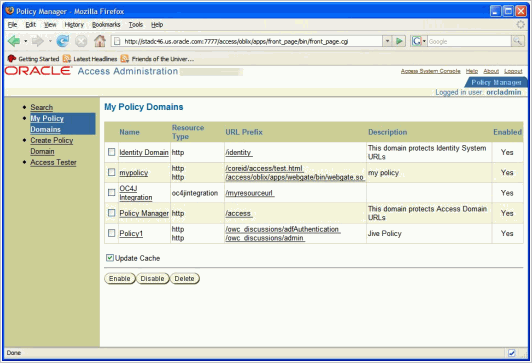Open the Access Tester link

point(53,163)
